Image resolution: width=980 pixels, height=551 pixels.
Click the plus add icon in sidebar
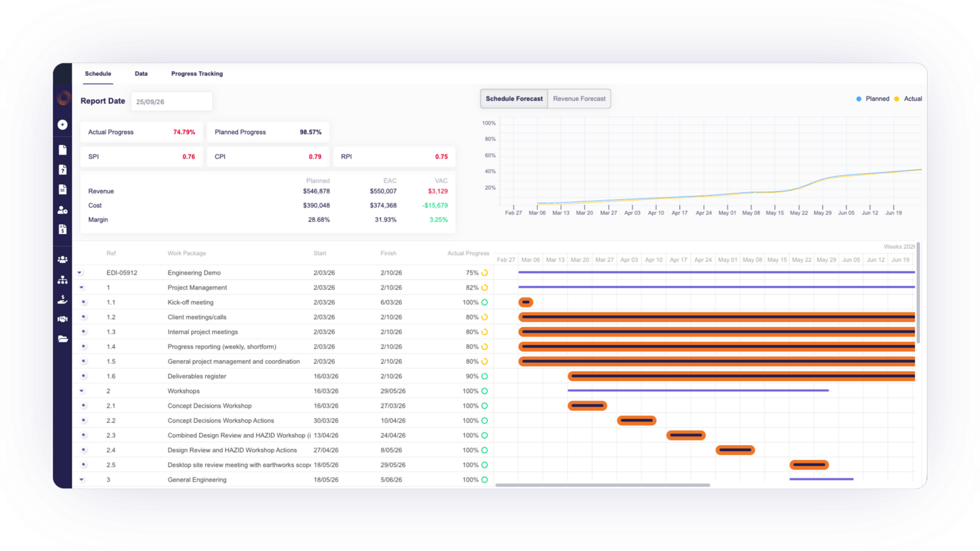[x=62, y=125]
